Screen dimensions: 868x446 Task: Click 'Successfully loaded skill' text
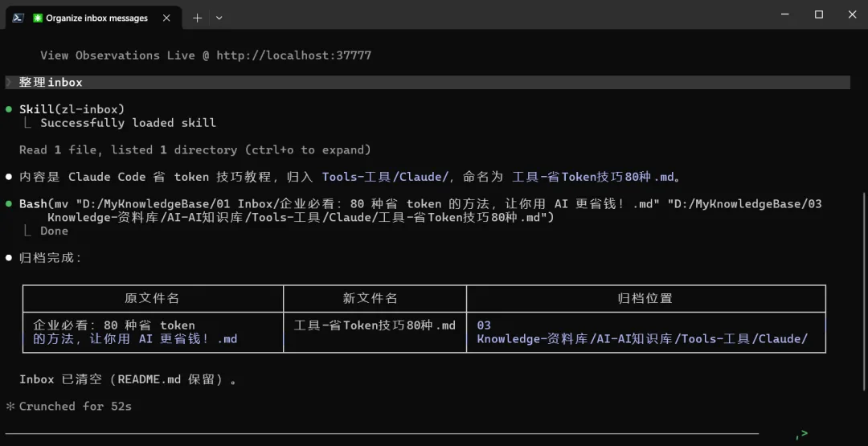(128, 123)
